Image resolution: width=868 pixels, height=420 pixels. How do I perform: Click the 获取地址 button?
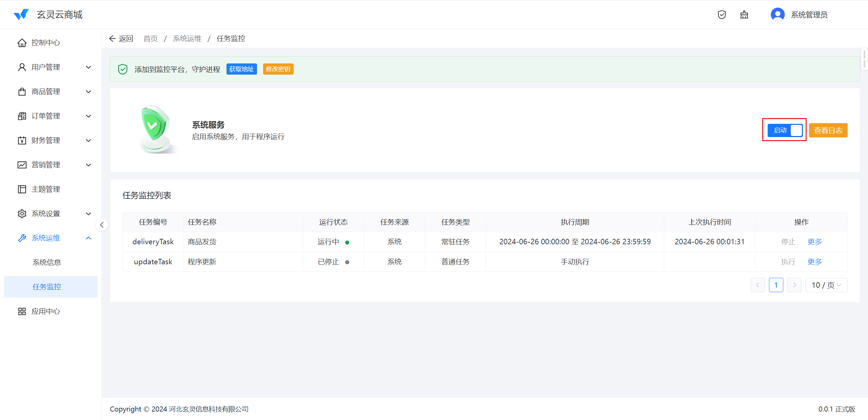(x=241, y=69)
